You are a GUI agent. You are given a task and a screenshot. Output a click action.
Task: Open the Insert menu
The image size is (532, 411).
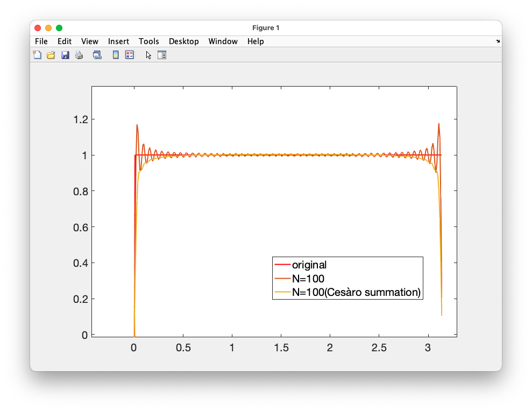118,41
